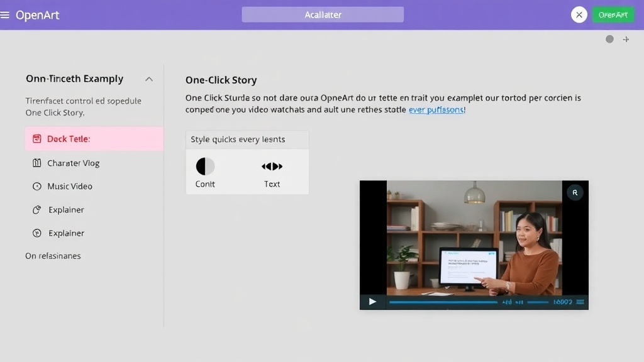
Task: Click the Acallalter field in top bar
Action: pos(323,15)
